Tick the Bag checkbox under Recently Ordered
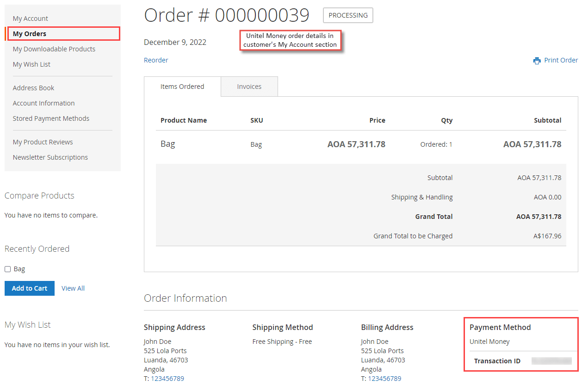Viewport: 582px width, 392px height. coord(7,269)
